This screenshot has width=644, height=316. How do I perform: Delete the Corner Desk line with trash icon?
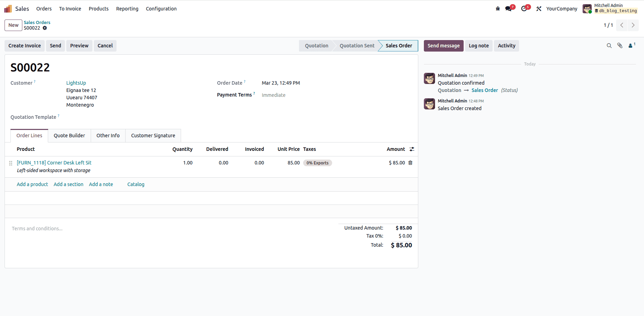click(410, 163)
